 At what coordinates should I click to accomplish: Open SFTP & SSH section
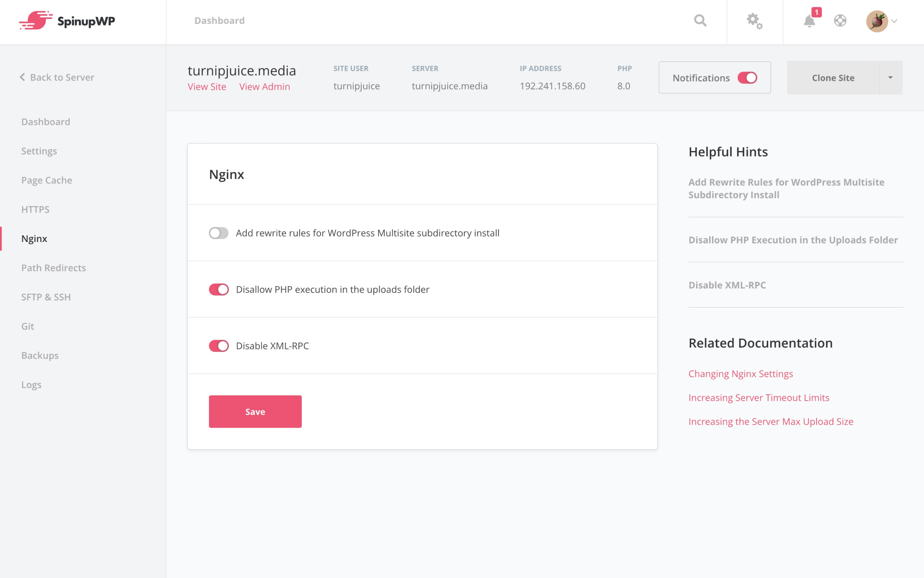point(46,297)
